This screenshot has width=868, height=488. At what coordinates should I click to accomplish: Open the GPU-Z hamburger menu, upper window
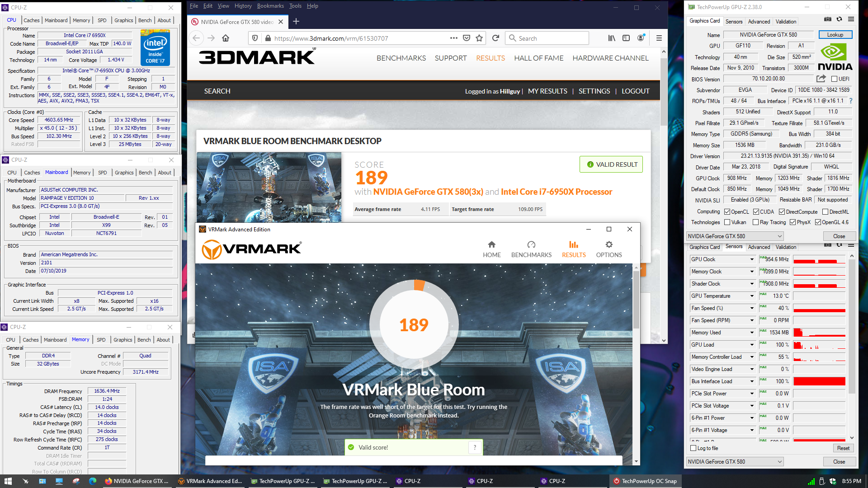pyautogui.click(x=851, y=19)
